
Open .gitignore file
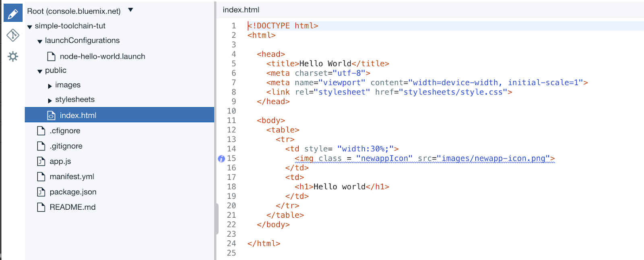point(66,146)
